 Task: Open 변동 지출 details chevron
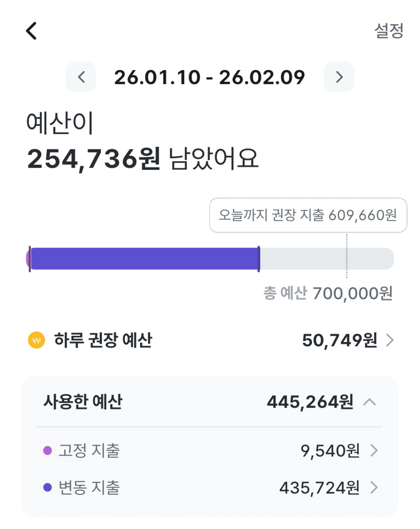coord(374,488)
